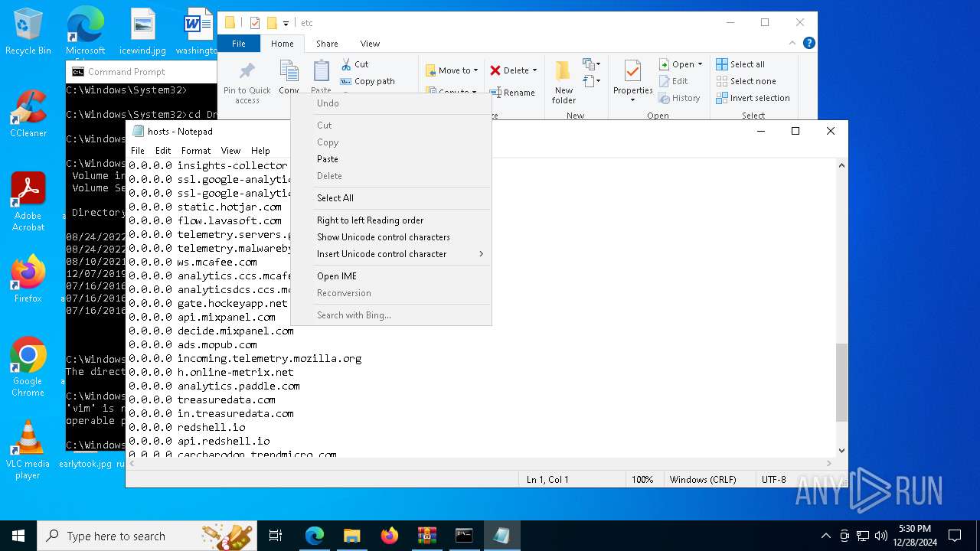This screenshot has height=551, width=980.
Task: Switch to View tab in Explorer
Action: point(370,44)
